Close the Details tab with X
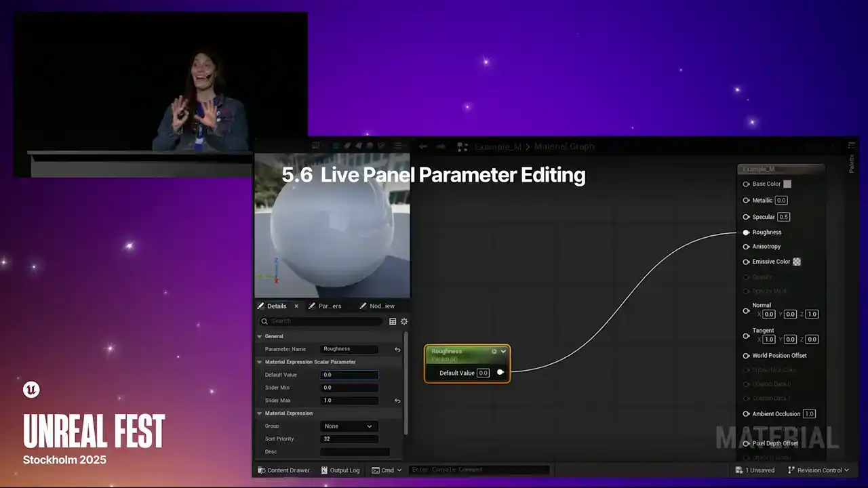Image resolution: width=868 pixels, height=488 pixels. [x=296, y=306]
